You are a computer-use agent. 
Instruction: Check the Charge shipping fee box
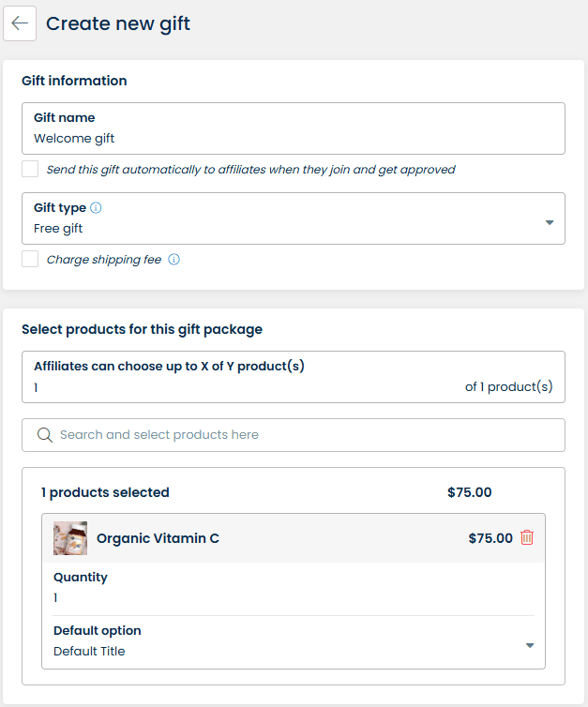pos(30,260)
